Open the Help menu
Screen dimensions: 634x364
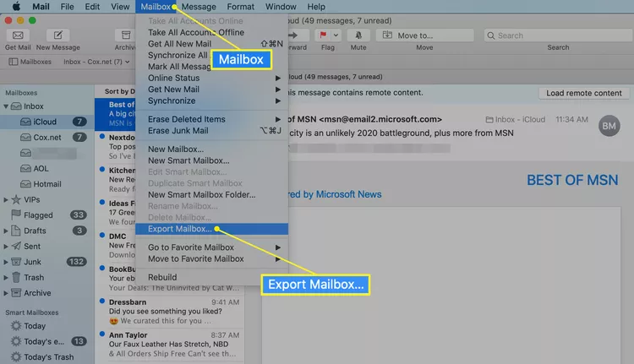pos(316,7)
